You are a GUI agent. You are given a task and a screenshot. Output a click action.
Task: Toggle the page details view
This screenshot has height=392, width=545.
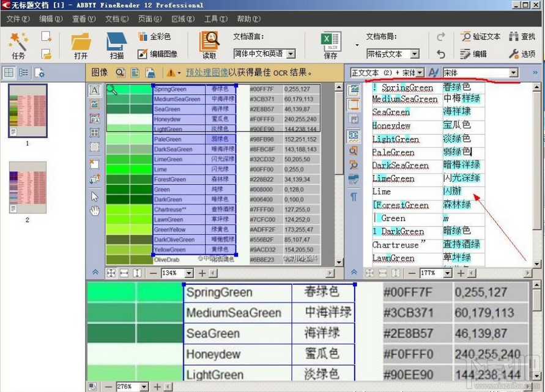click(23, 73)
